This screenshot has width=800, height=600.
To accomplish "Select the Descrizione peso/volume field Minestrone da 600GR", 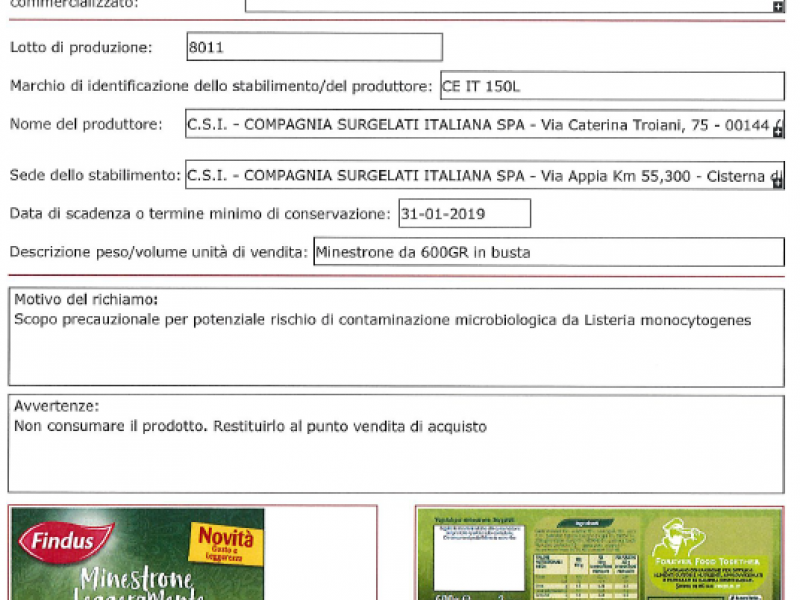I will click(549, 252).
